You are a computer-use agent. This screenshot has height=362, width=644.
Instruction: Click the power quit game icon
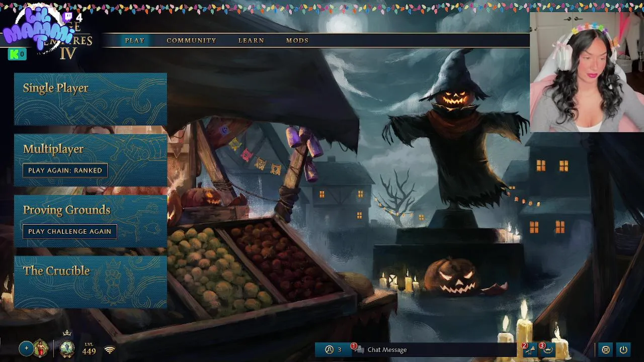[x=623, y=349]
